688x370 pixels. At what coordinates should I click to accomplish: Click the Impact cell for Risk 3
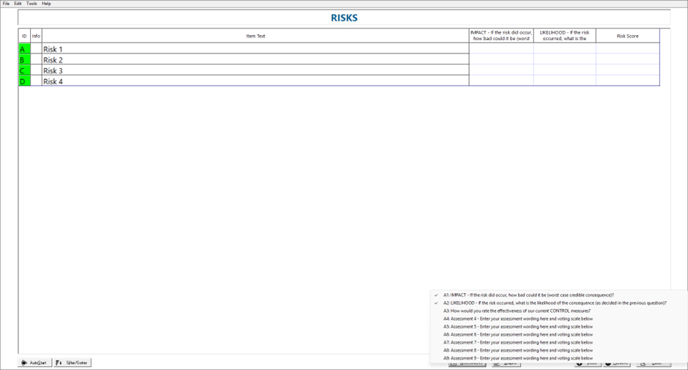click(x=501, y=70)
